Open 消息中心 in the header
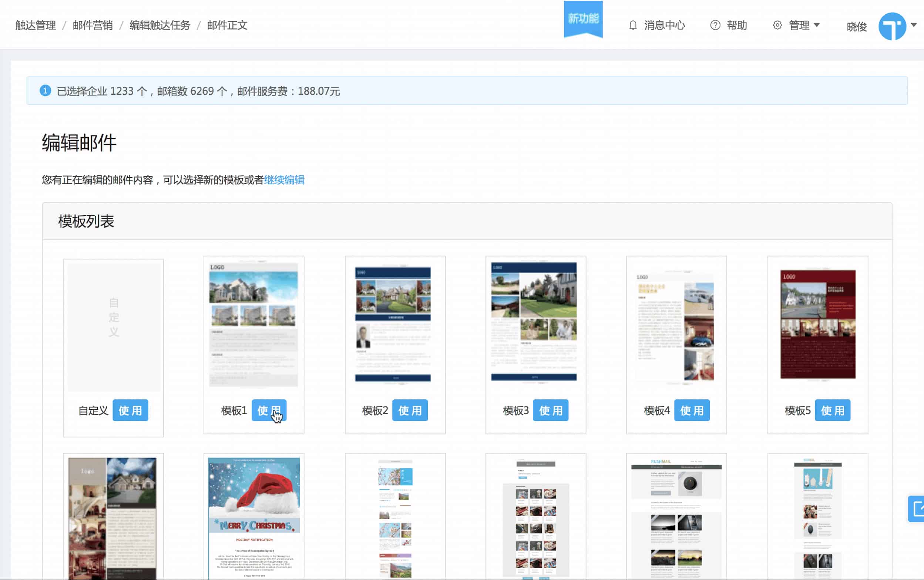The image size is (924, 580). [665, 25]
